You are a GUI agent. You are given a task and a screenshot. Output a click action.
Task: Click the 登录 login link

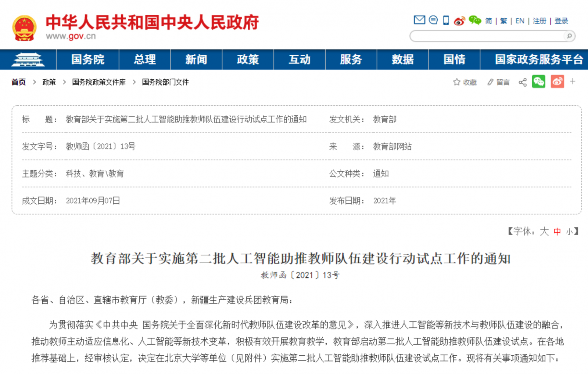pos(561,21)
